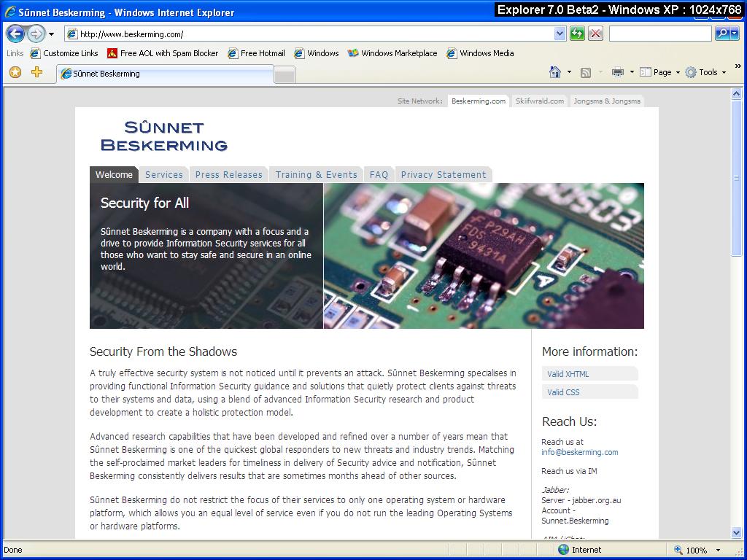Click the search box in toolbar
Viewport: 747px width, 560px height.
click(660, 34)
